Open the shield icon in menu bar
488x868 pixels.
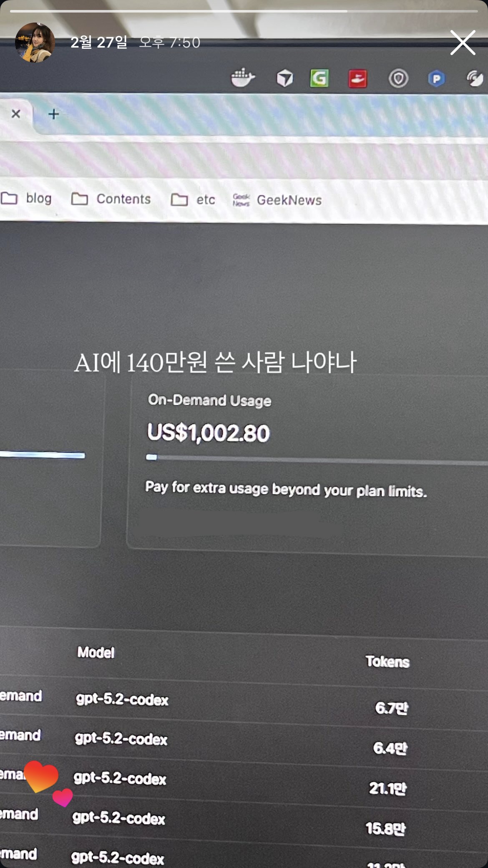tap(398, 78)
